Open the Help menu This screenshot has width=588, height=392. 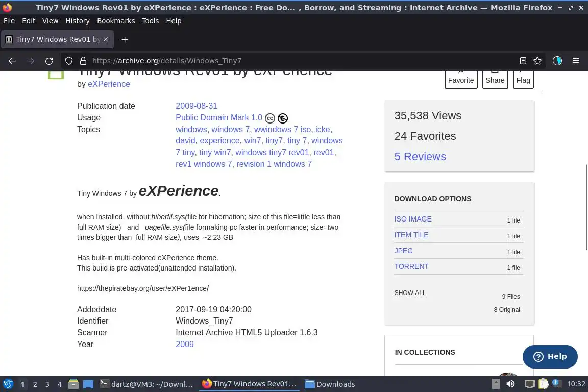(x=174, y=21)
